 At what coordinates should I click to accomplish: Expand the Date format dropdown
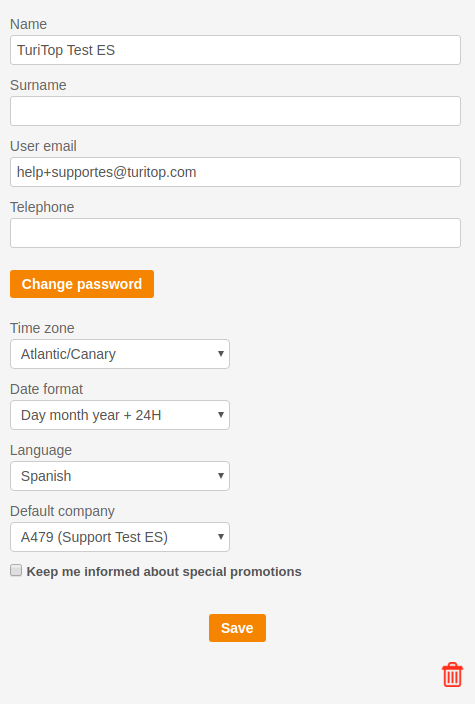coord(120,415)
